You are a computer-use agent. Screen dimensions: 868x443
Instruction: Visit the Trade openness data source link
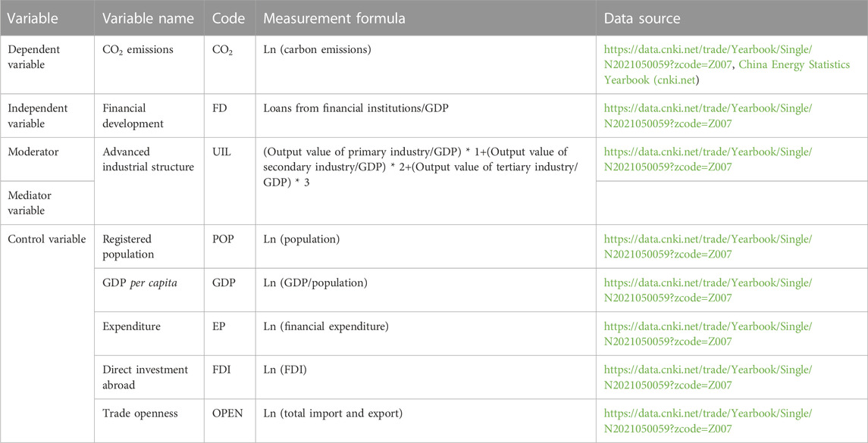708,421
